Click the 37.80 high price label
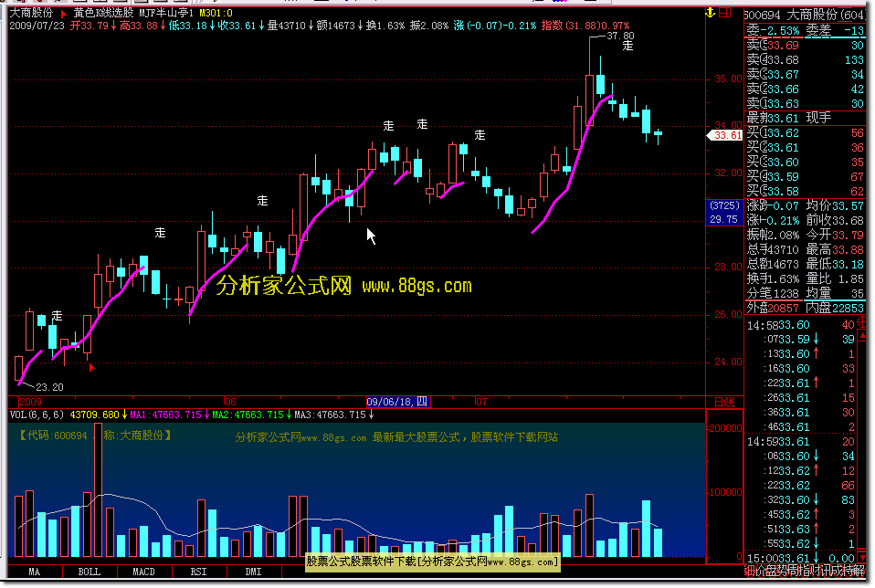The width and height of the screenshot is (875, 588). (620, 36)
